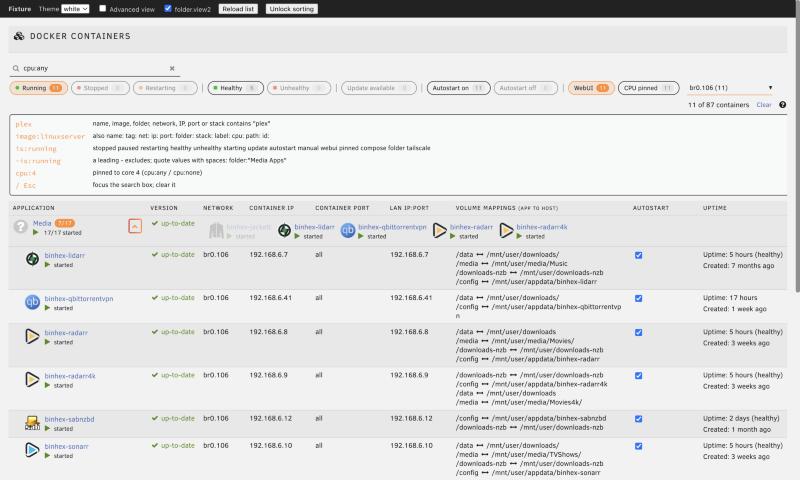Open the binhex-radarr container row link

click(66, 333)
